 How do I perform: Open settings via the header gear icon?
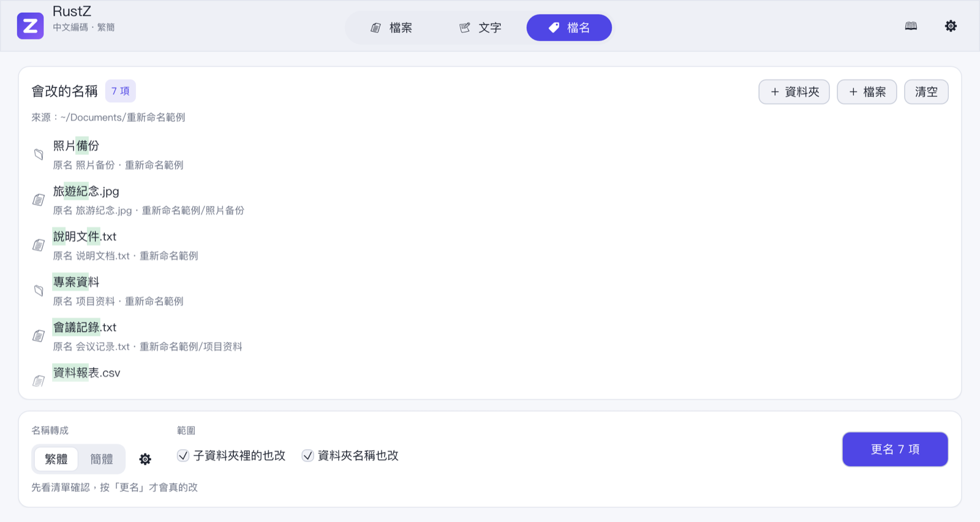(x=951, y=26)
